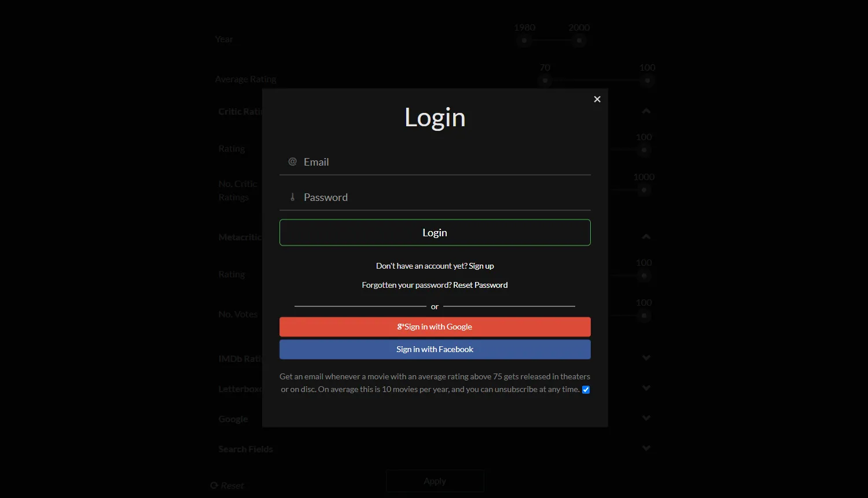
Task: Click the Login heading text
Action: pyautogui.click(x=435, y=118)
